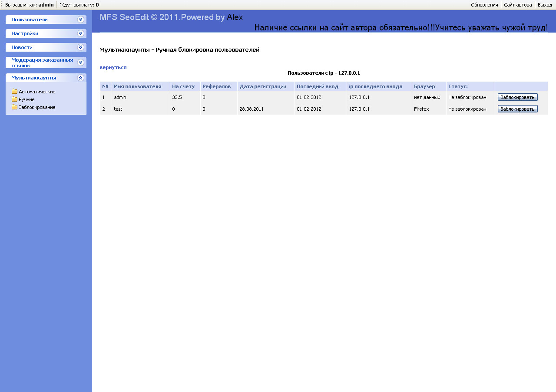The image size is (556, 392).
Task: Open the Ручние folder icon
Action: click(x=14, y=99)
